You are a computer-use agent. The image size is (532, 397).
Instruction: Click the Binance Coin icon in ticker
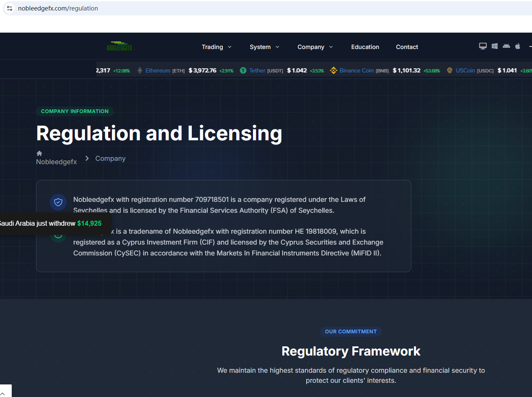pos(333,70)
